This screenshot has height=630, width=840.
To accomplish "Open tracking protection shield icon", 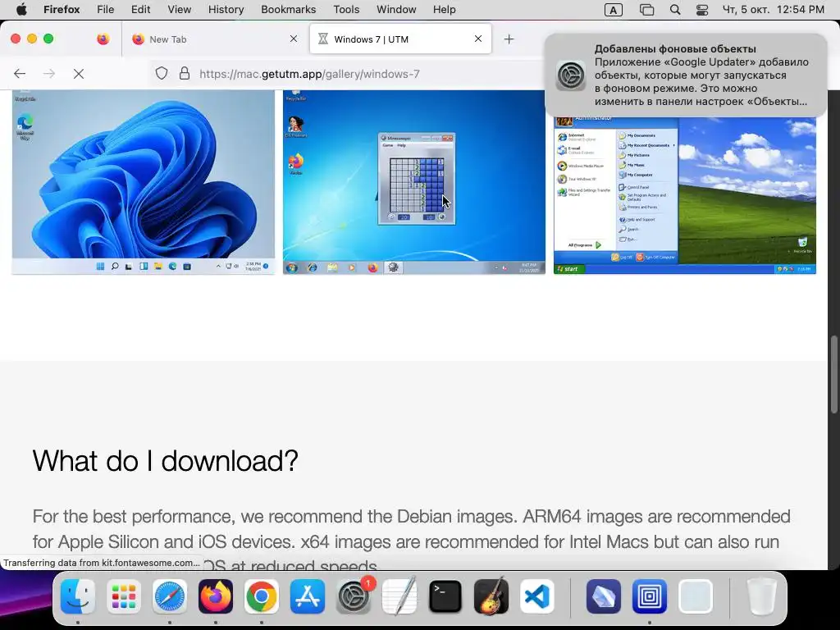I will click(162, 73).
